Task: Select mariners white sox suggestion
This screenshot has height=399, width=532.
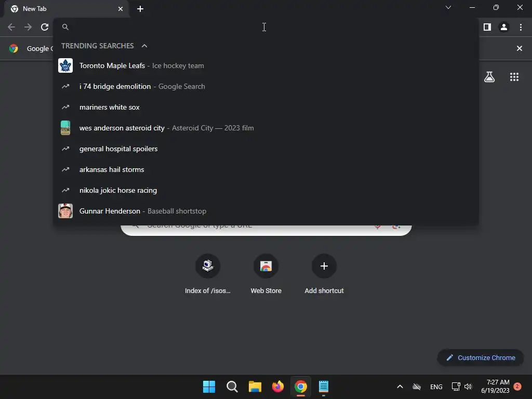Action: coord(266,107)
